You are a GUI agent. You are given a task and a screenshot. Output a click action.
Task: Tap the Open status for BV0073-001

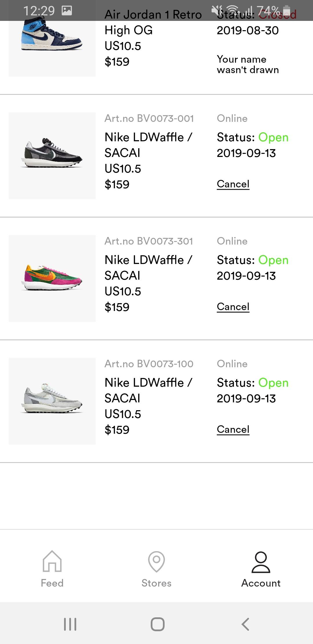273,137
